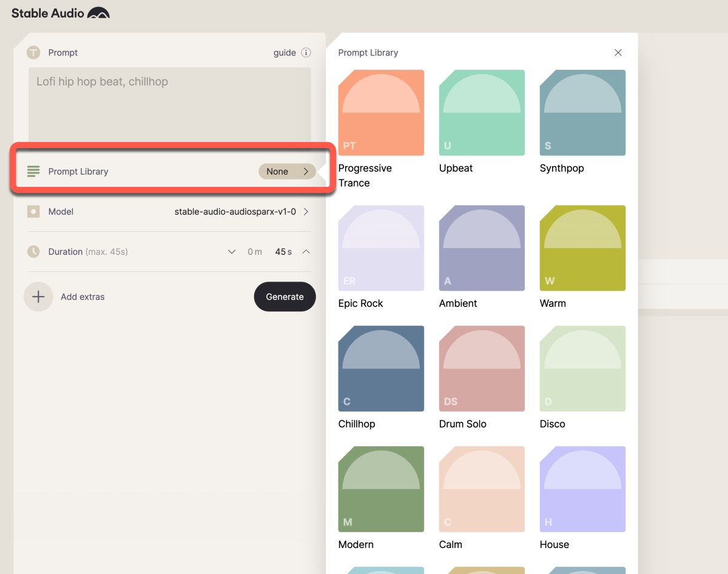
Task: Click the Stable Audio logo
Action: pos(61,13)
